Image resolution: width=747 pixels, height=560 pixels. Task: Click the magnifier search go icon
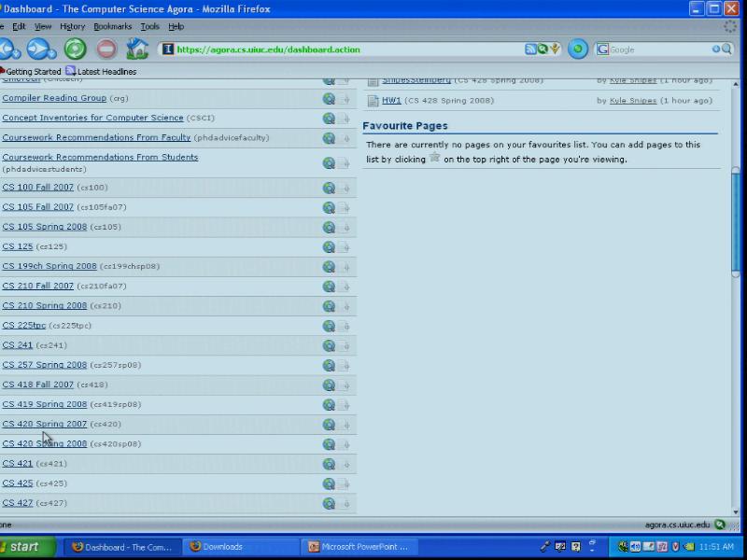(x=726, y=49)
